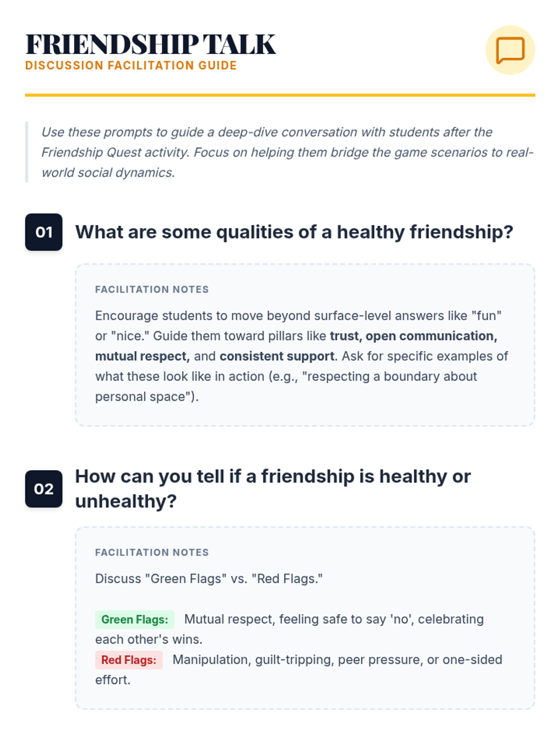Click the yellow horizontal divider line

(280, 95)
